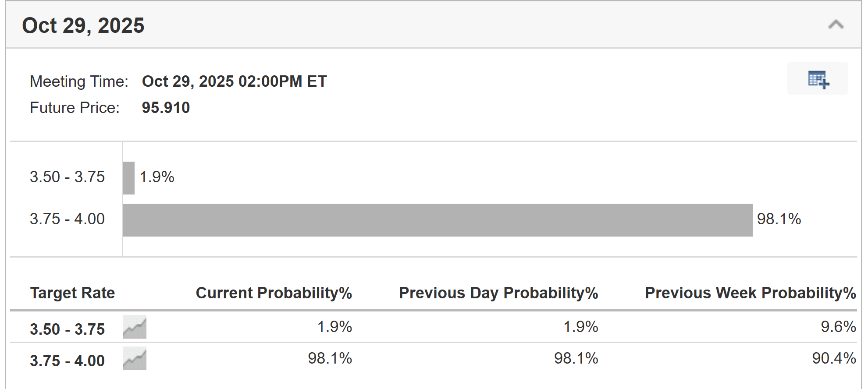Click the Future Price value 95.910

point(166,108)
